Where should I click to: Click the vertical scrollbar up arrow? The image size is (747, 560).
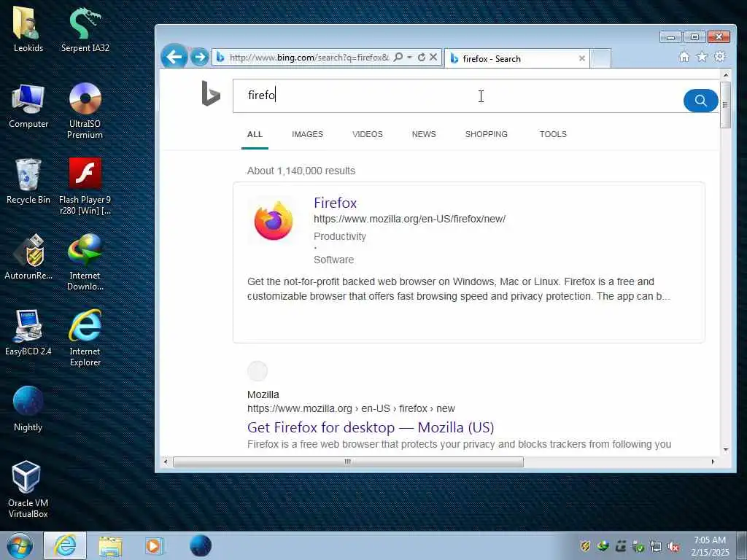[726, 75]
